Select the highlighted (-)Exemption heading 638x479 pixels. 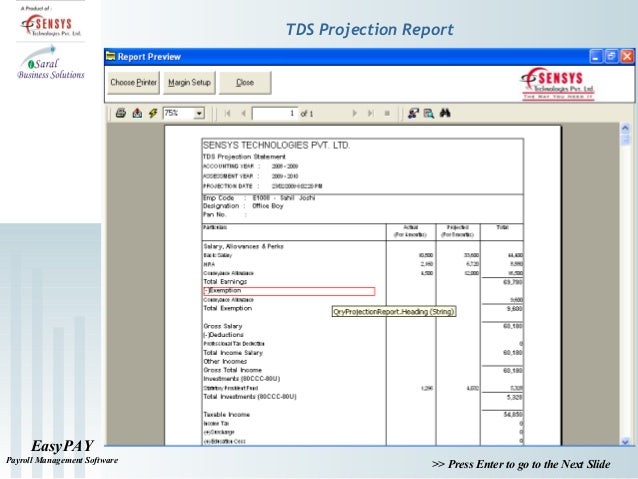pyautogui.click(x=289, y=291)
